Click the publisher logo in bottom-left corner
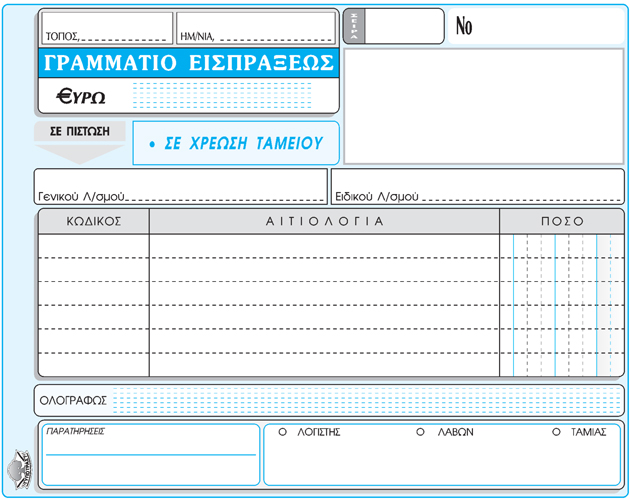The image size is (630, 500). (20, 466)
